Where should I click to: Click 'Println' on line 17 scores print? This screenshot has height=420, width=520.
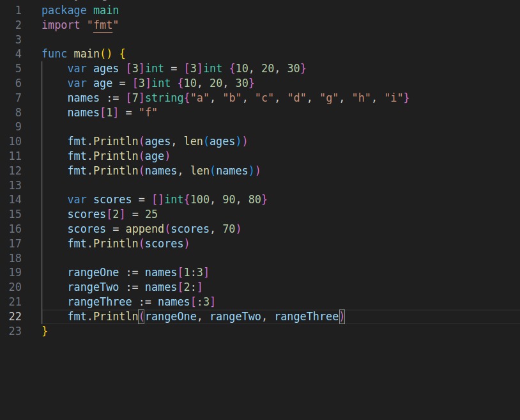pos(116,243)
